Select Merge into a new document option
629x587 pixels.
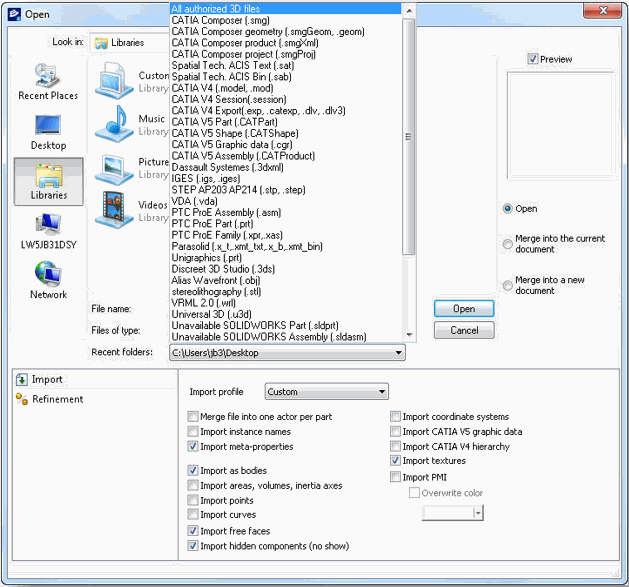coord(508,285)
